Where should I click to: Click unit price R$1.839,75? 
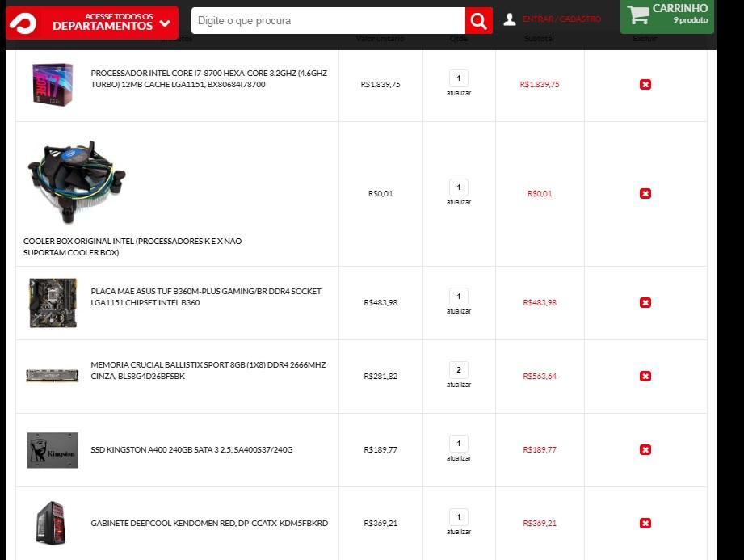(x=380, y=85)
